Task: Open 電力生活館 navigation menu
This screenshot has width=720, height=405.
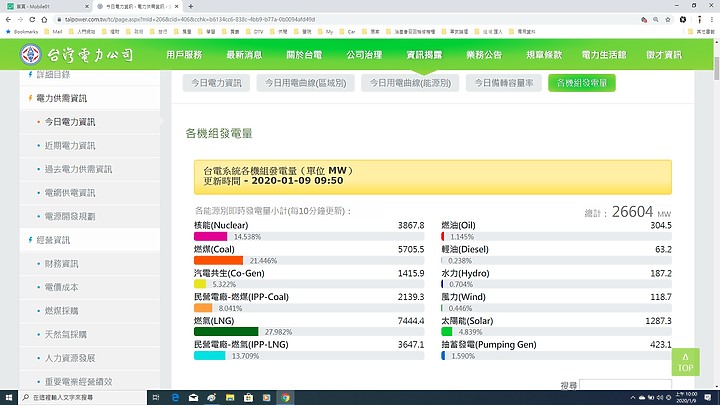Action: pos(604,55)
